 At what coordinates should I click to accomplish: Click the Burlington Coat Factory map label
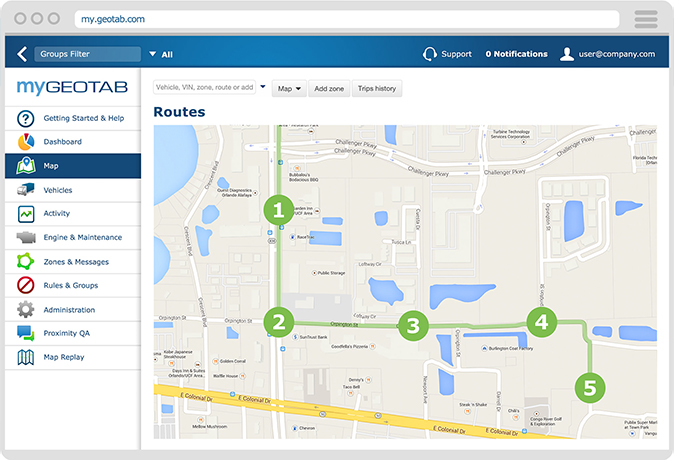point(511,348)
